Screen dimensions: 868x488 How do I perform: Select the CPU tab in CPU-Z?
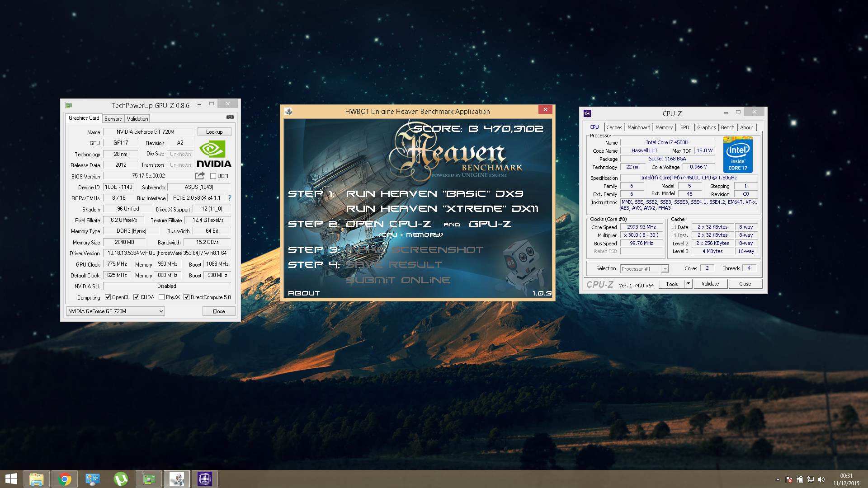pos(594,127)
